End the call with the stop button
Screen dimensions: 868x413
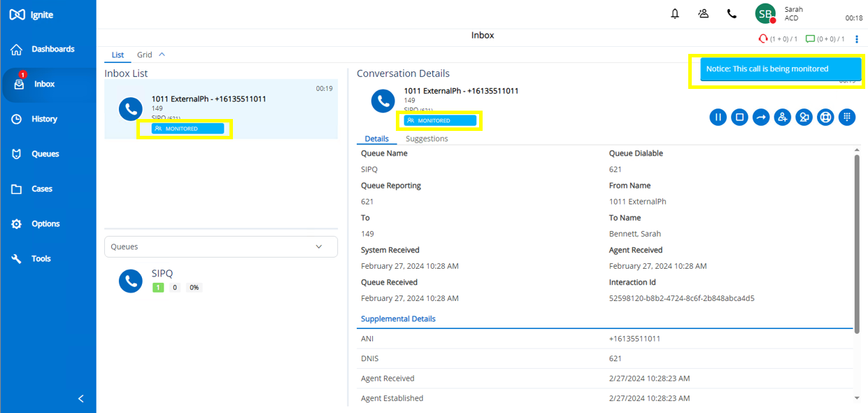click(x=739, y=117)
